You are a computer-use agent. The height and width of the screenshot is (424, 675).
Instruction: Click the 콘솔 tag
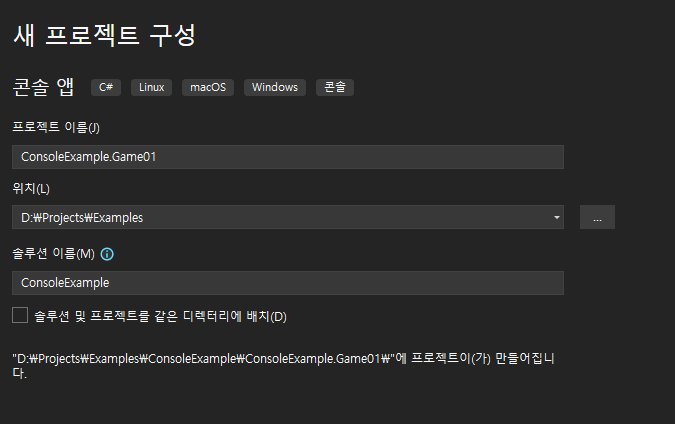click(335, 87)
